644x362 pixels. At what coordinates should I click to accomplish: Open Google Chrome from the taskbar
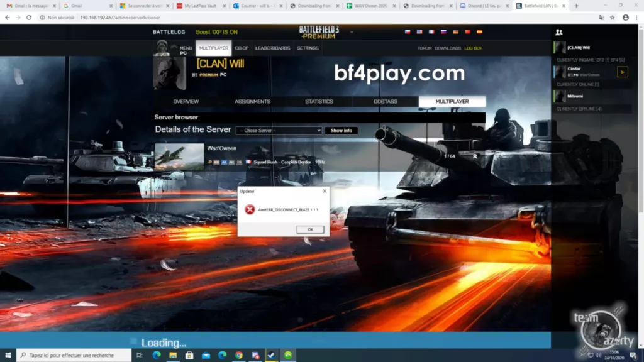point(238,355)
